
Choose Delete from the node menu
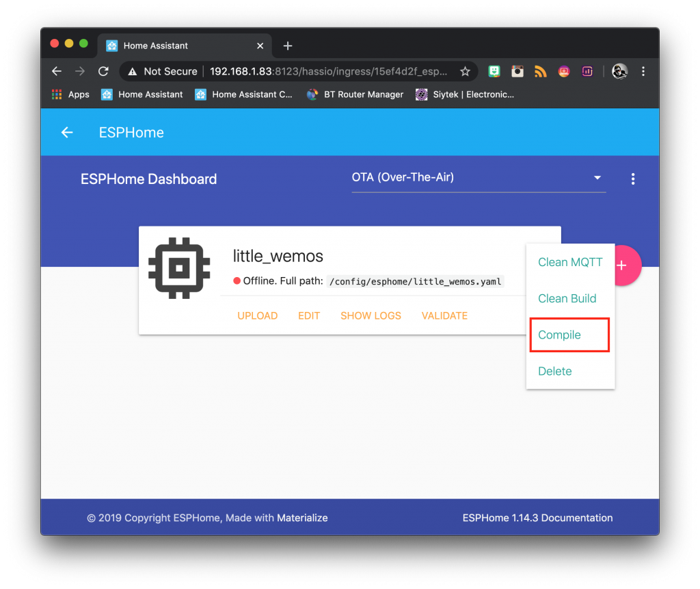pyautogui.click(x=555, y=371)
